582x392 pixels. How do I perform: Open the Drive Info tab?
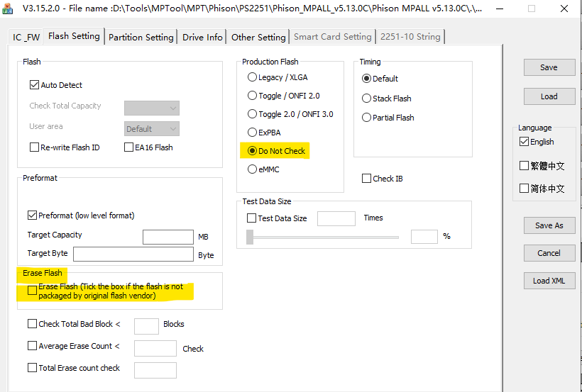pyautogui.click(x=202, y=38)
